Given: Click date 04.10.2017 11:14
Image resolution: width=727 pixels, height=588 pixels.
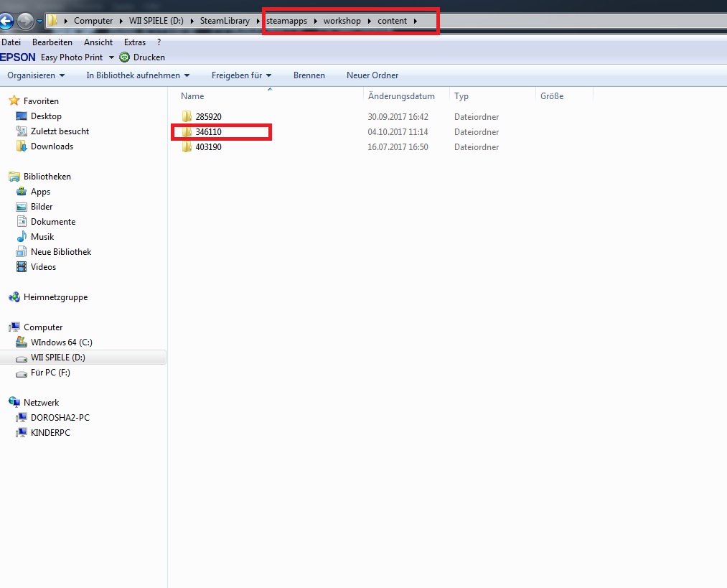Looking at the screenshot, I should click(398, 131).
